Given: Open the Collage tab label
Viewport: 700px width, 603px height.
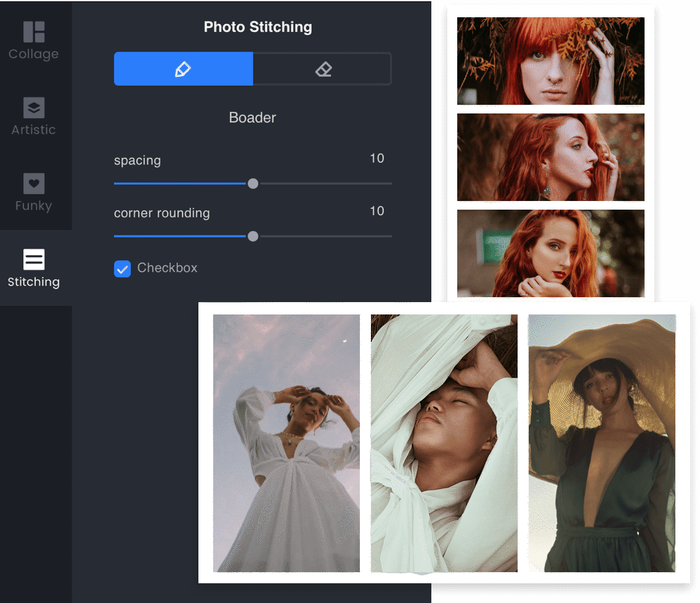Looking at the screenshot, I should [x=33, y=54].
